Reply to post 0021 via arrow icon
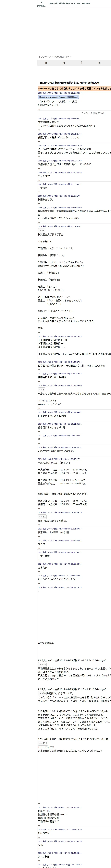 point(39,537)
